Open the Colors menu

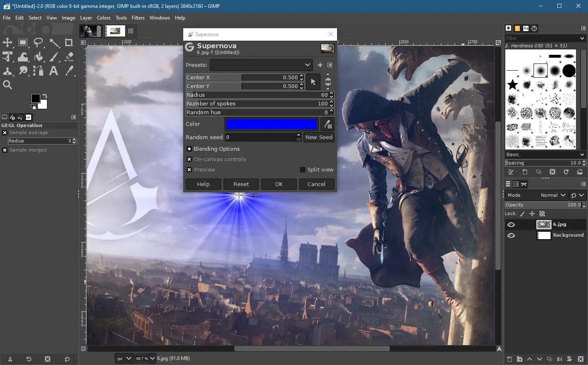click(103, 18)
